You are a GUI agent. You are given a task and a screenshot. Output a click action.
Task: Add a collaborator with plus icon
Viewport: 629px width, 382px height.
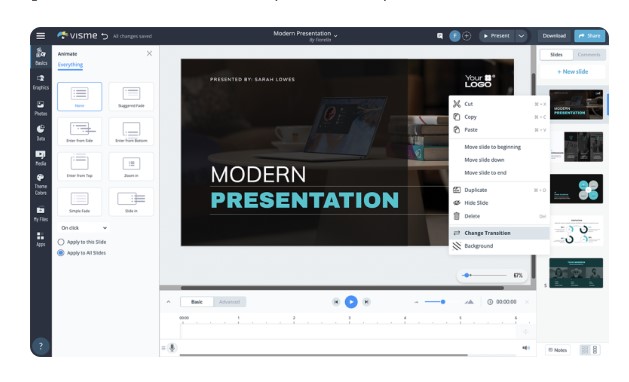[467, 36]
